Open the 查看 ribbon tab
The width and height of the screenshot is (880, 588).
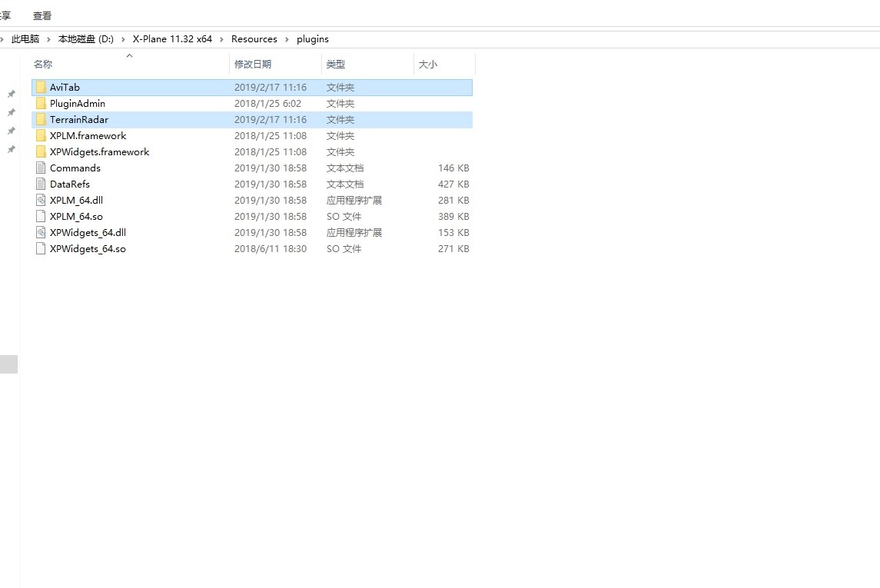[42, 15]
